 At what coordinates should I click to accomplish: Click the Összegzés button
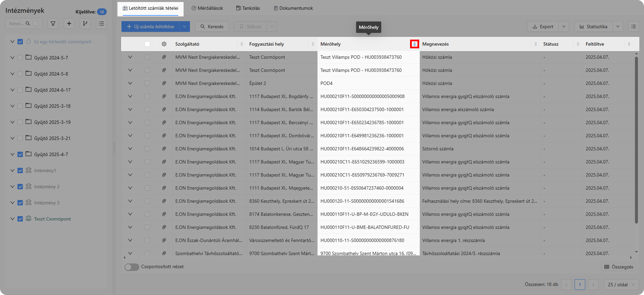(619, 267)
